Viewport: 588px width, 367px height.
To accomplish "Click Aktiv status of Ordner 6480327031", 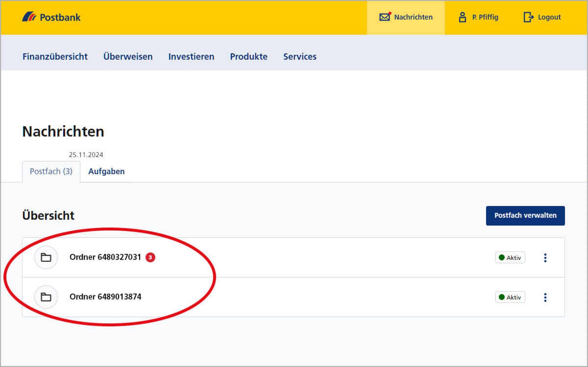I will [510, 258].
